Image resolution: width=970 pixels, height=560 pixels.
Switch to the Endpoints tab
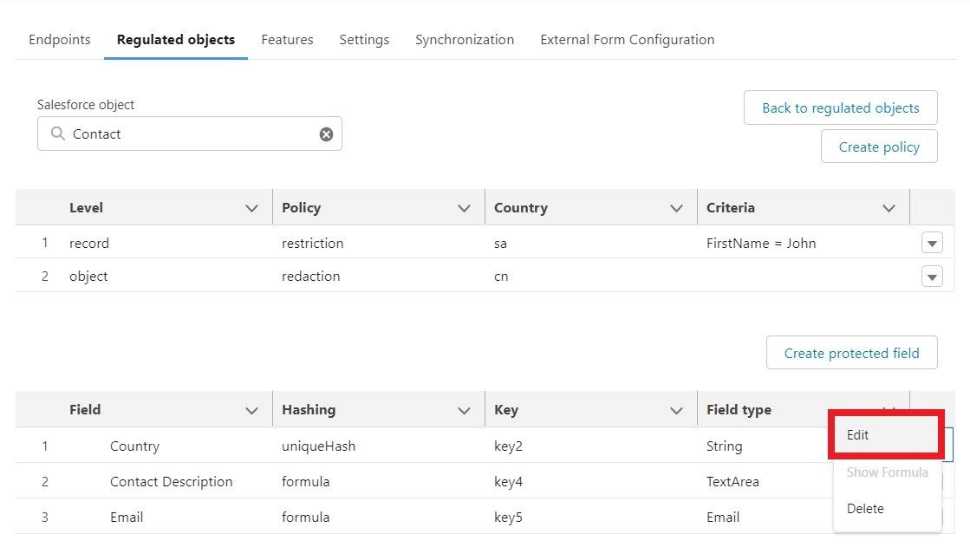(59, 40)
